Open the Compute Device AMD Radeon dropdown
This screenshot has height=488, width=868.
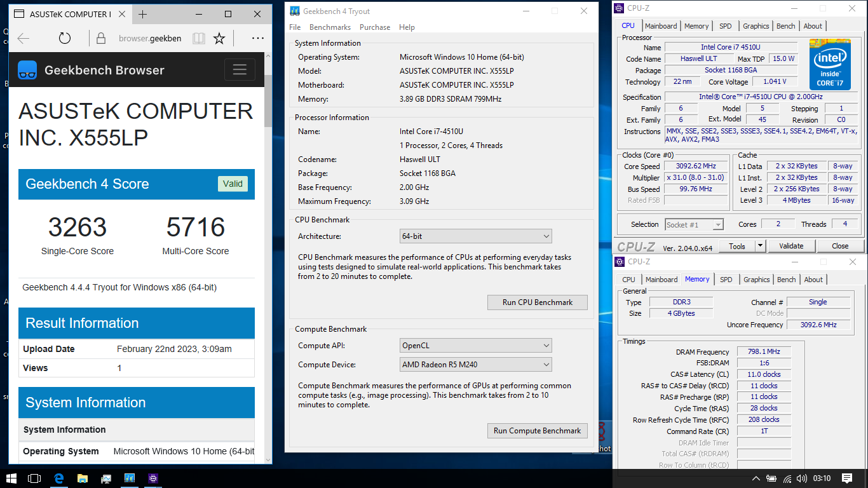click(x=476, y=365)
